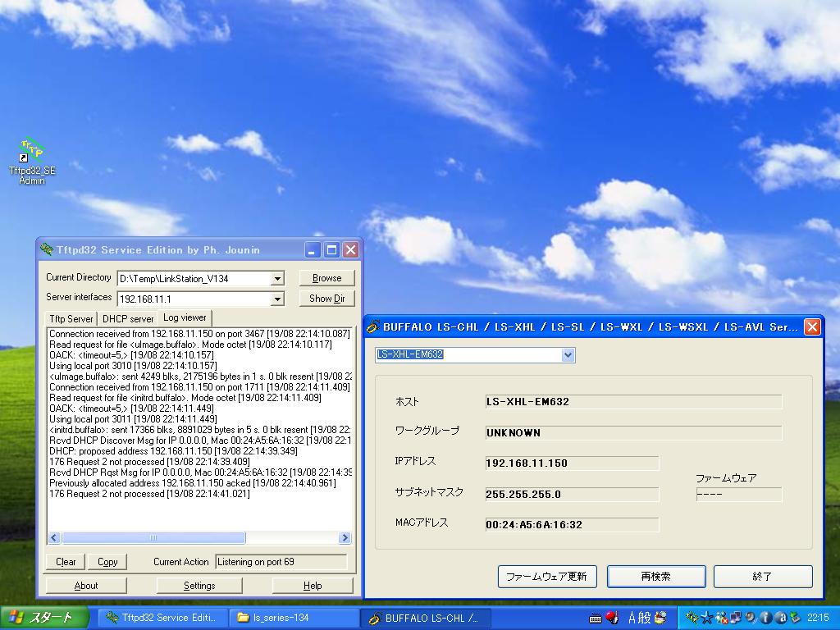Click the log scrollbar right arrow

[x=345, y=538]
